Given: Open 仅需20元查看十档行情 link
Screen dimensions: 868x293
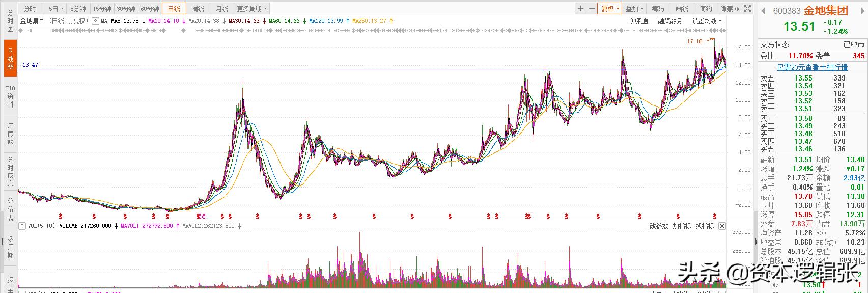Looking at the screenshot, I should click(x=812, y=67).
